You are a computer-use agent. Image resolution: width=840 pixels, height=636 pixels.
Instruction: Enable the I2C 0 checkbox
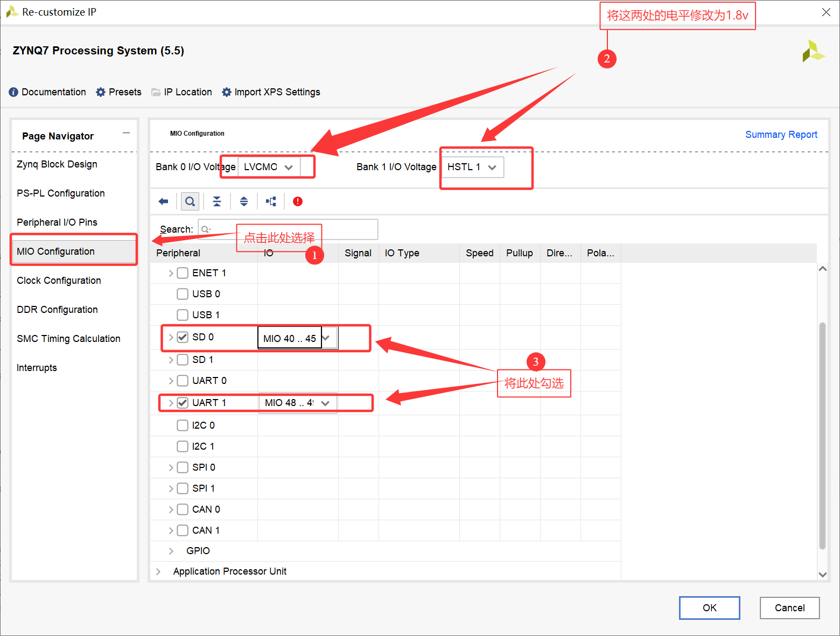[183, 425]
